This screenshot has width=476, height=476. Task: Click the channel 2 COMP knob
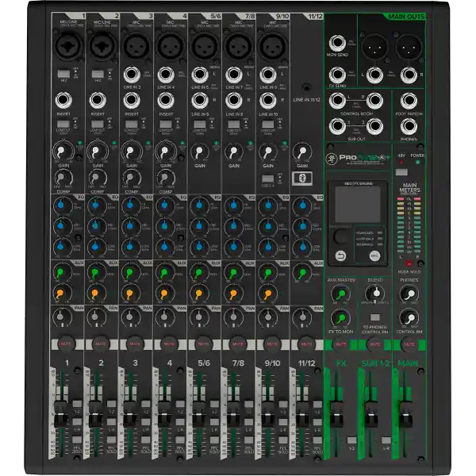point(98,178)
